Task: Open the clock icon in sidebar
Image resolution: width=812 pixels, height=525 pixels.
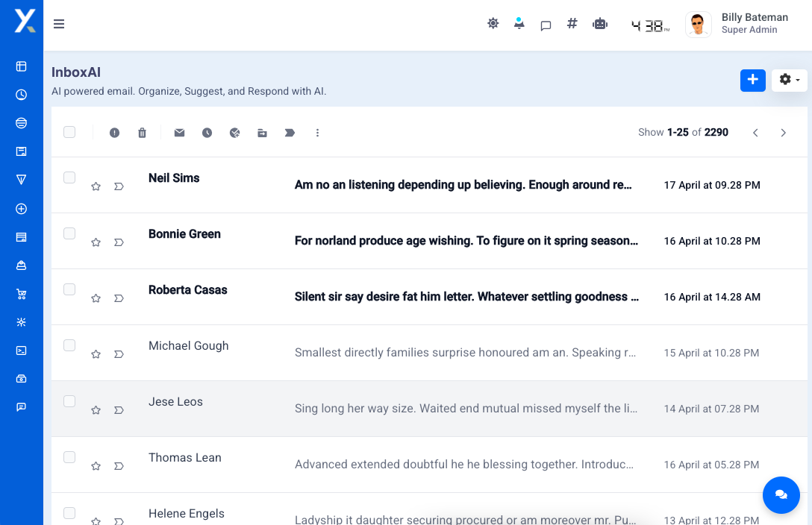Action: tap(21, 95)
